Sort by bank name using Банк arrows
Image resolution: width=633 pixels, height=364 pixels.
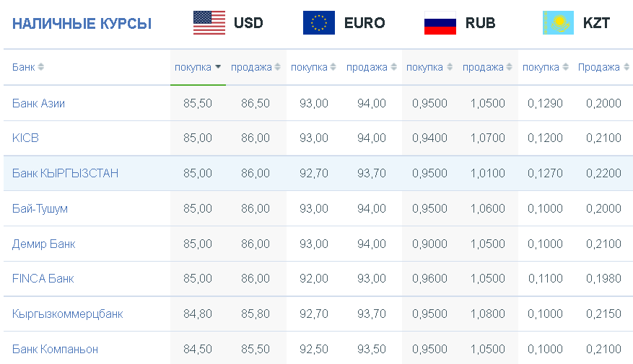point(40,67)
